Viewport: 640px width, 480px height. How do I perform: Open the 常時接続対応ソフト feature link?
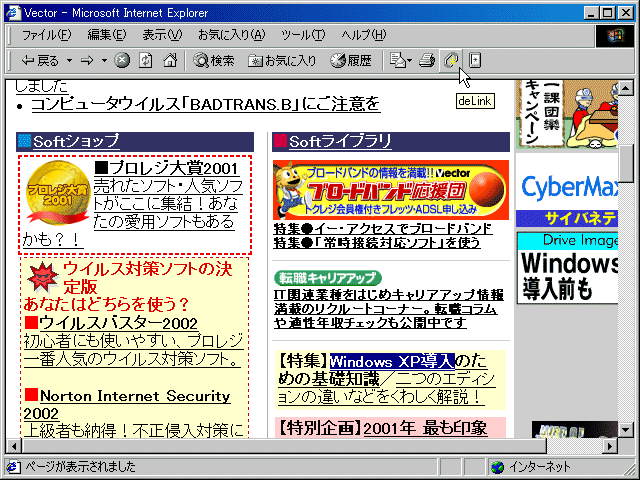pos(377,243)
